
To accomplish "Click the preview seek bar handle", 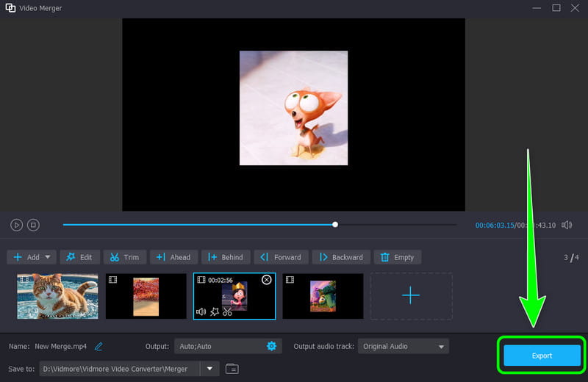I will click(335, 225).
